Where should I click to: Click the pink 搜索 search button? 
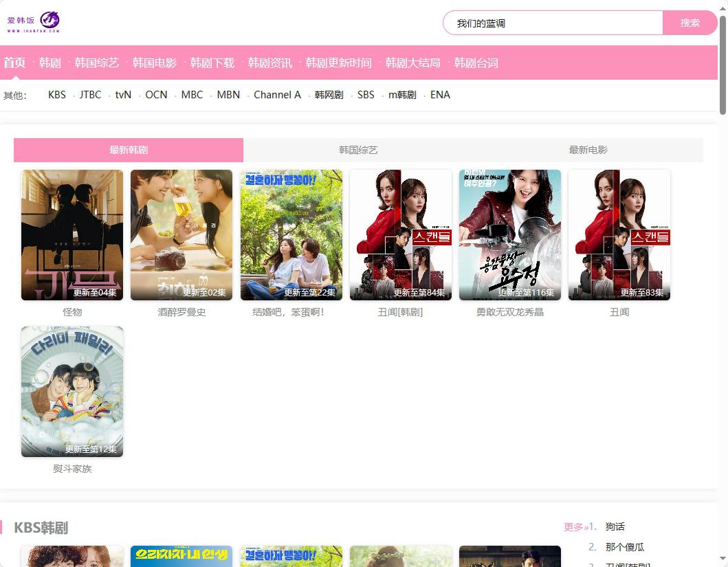(690, 23)
